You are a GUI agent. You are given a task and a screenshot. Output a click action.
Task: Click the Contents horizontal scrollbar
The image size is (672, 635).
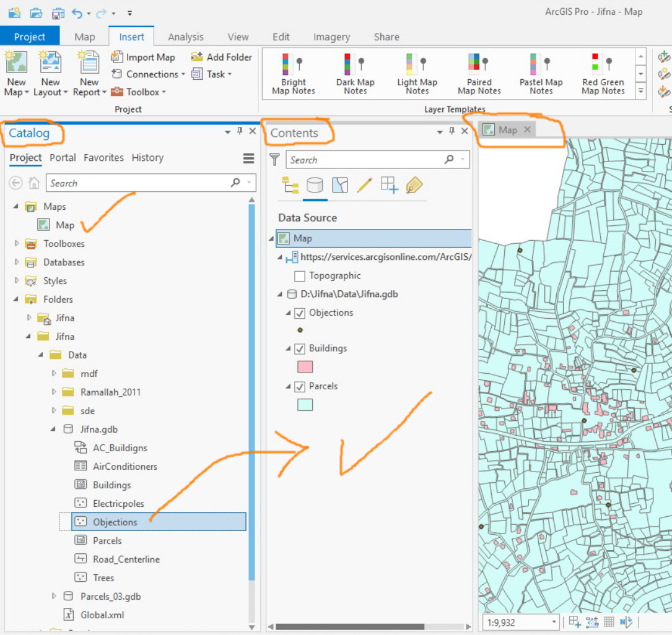[350, 627]
